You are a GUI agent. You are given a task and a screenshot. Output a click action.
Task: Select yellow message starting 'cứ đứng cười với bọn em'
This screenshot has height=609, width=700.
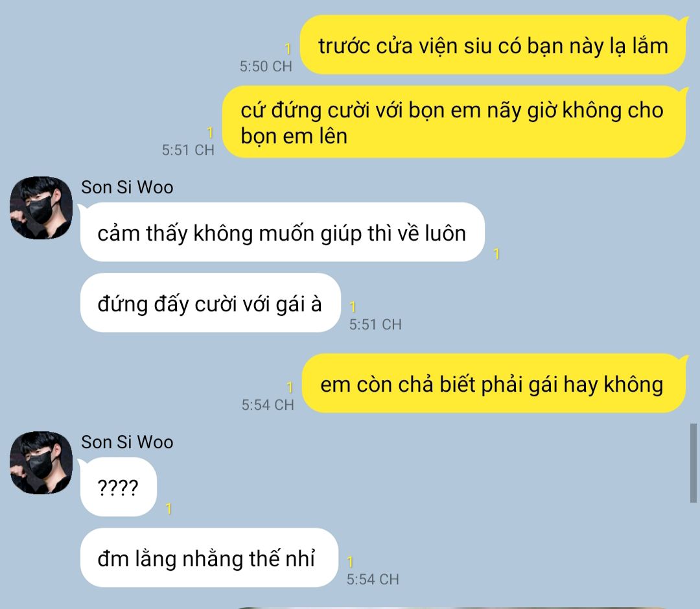(x=454, y=122)
